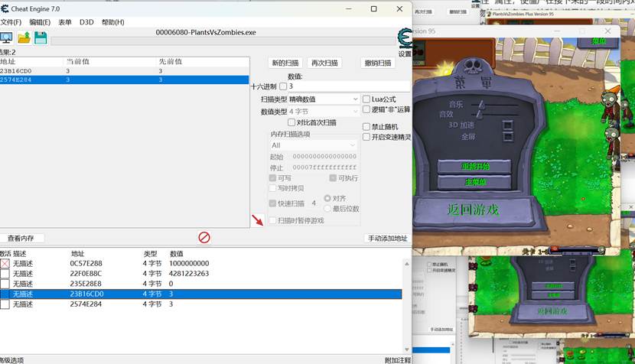
Task: Open the process list computer icon
Action: 6,37
